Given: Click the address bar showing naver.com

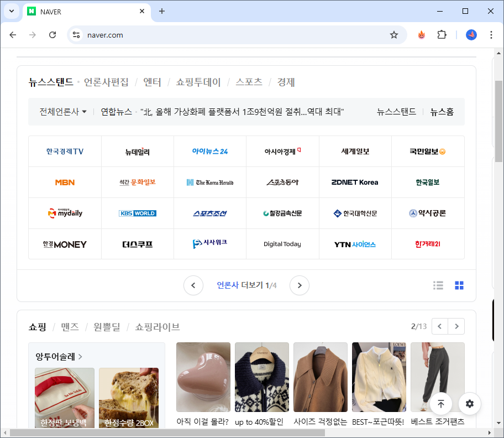Looking at the screenshot, I should click(237, 35).
